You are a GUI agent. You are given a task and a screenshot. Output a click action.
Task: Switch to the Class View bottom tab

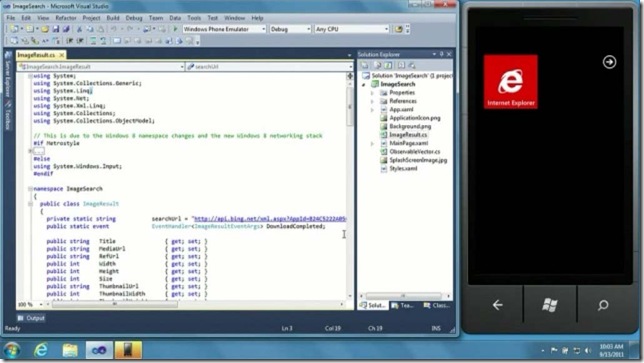437,306
